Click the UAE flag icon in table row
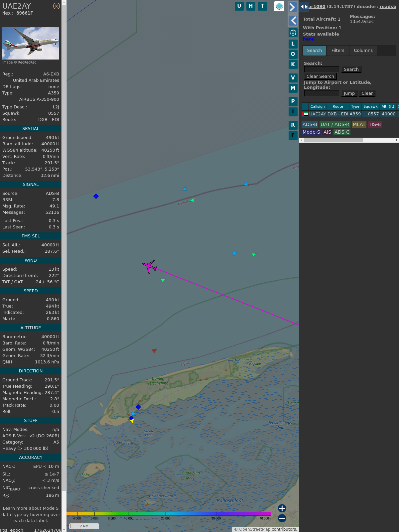The height and width of the screenshot is (532, 399). tap(306, 114)
